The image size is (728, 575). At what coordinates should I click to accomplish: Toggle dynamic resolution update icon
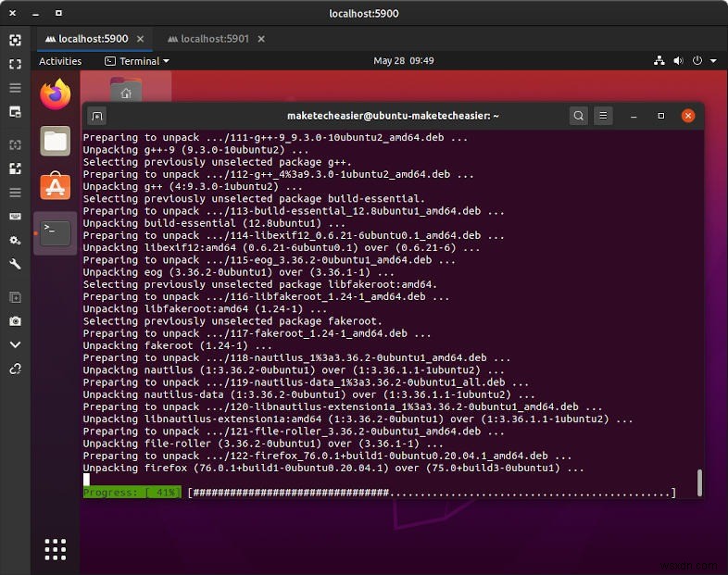(15, 144)
